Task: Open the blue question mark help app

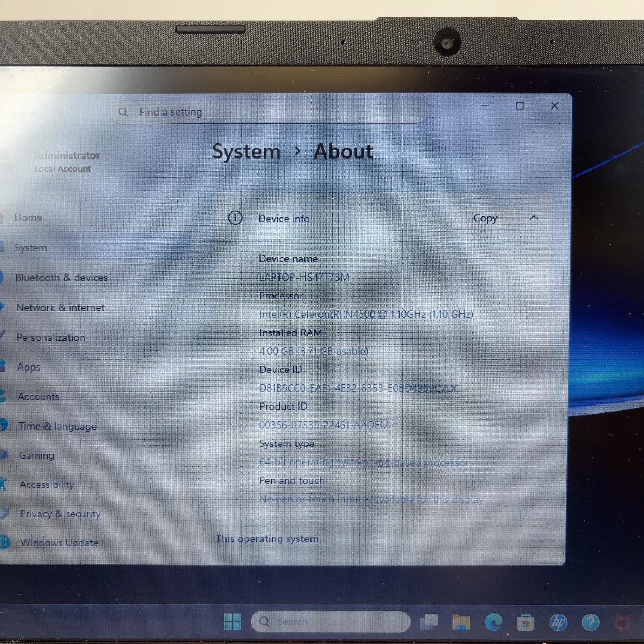Action: click(x=590, y=622)
